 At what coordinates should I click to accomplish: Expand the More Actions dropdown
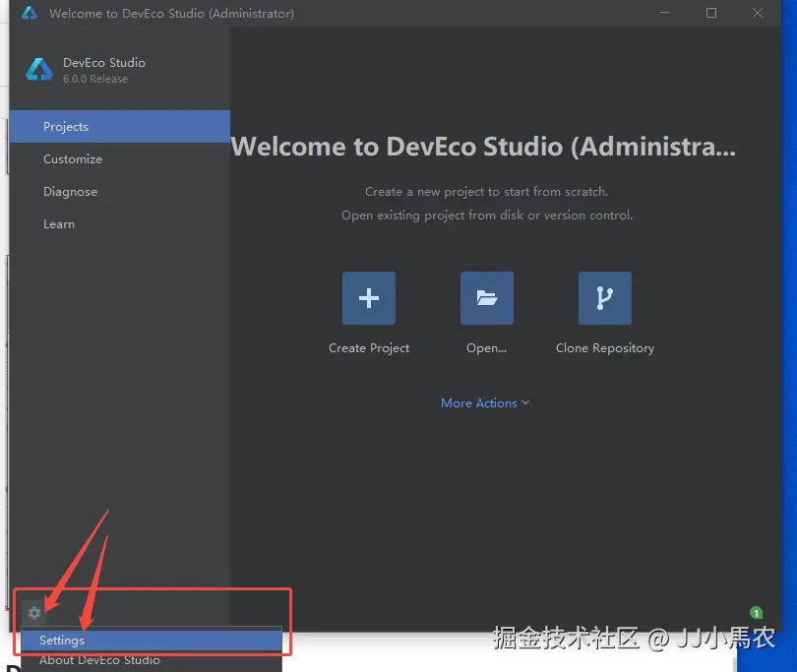(485, 403)
